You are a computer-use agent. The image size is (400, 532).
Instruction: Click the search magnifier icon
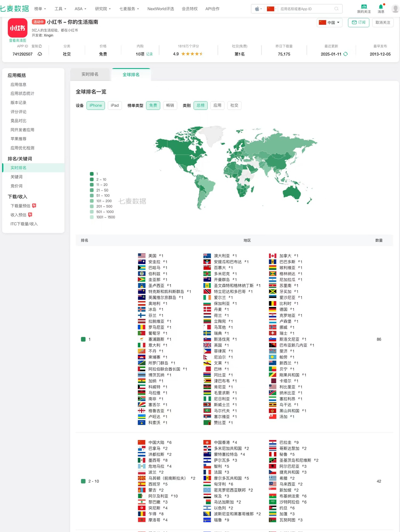pos(337,9)
